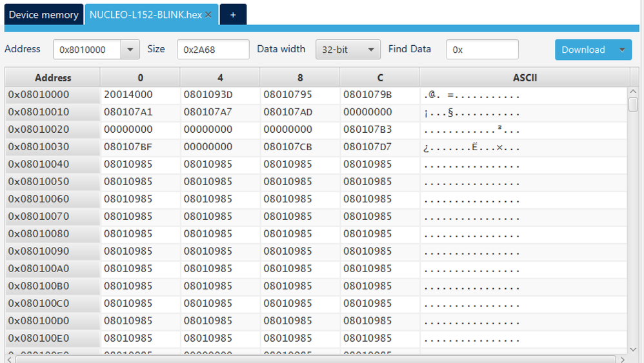644x363 pixels.
Task: Click the Address input field
Action: pyautogui.click(x=86, y=50)
